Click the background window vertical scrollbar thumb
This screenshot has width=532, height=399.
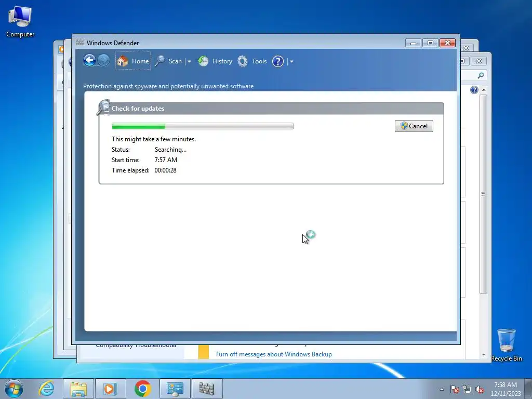point(484,194)
